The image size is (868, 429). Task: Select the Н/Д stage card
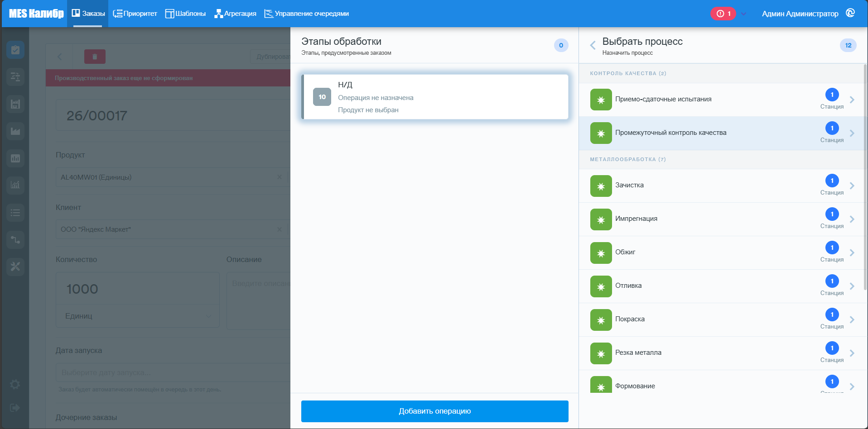coord(435,97)
